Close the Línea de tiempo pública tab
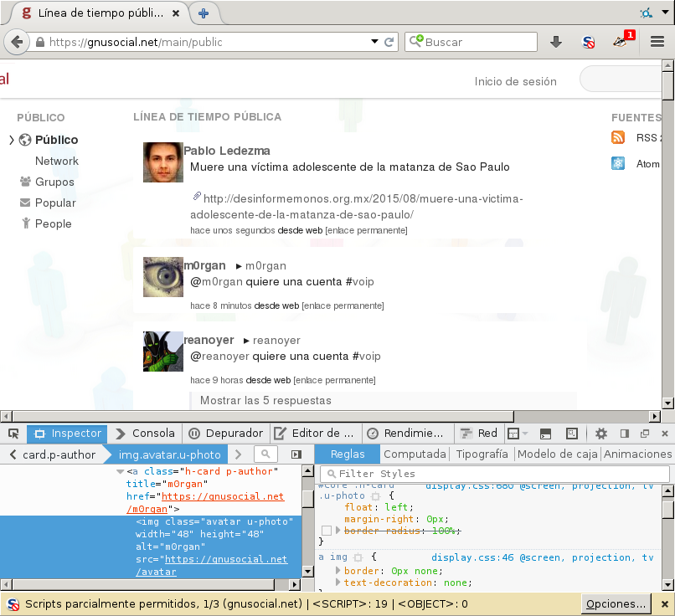Screen dimensions: 675x616 coord(176,13)
